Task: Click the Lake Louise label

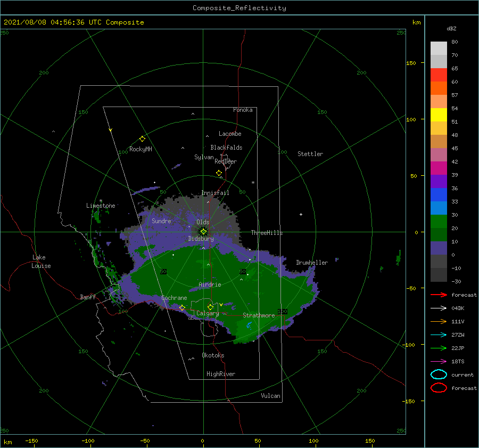Action: point(41,262)
